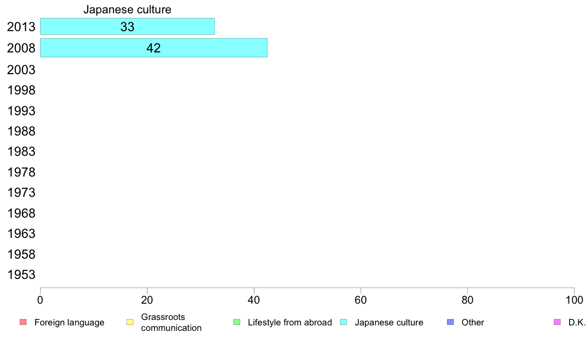The width and height of the screenshot is (588, 364).
Task: Click the 2003 year label
Action: click(21, 70)
